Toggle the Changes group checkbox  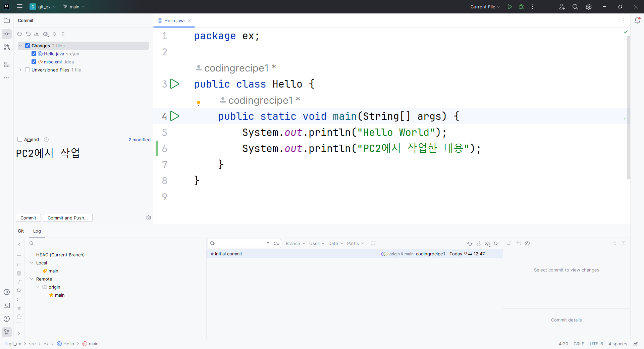(x=28, y=46)
